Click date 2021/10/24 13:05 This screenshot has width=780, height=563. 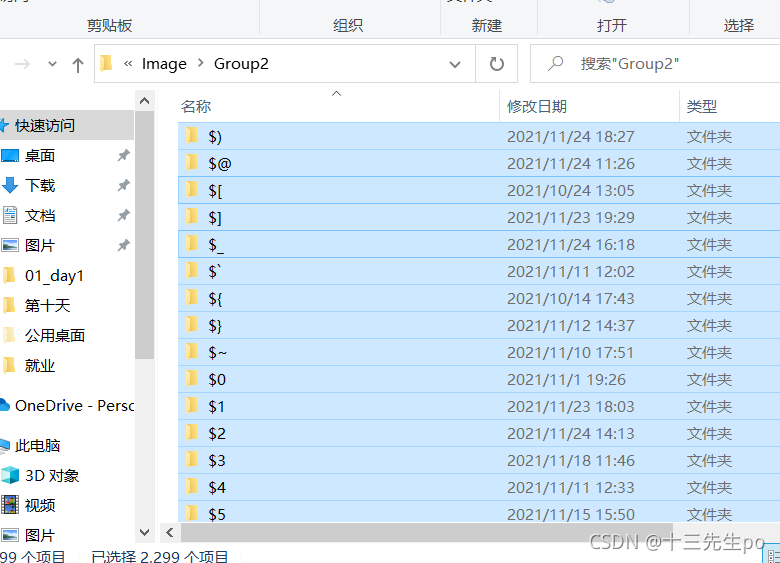(x=571, y=190)
